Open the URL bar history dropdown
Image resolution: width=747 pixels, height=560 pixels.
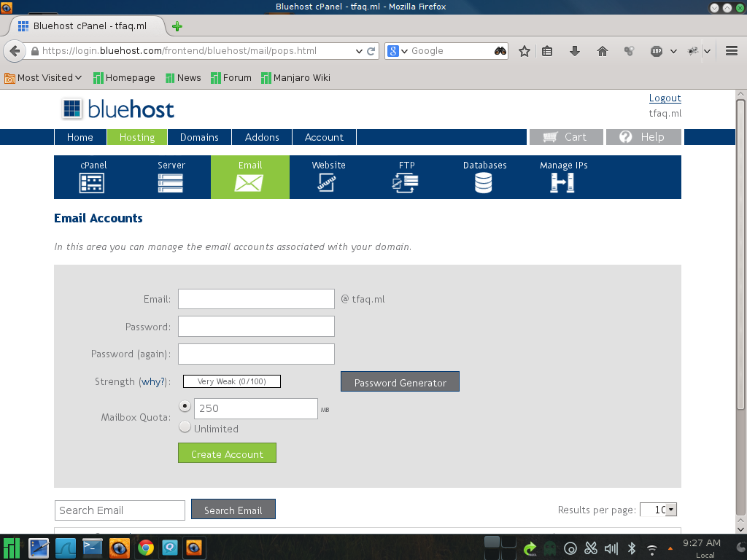pos(359,51)
